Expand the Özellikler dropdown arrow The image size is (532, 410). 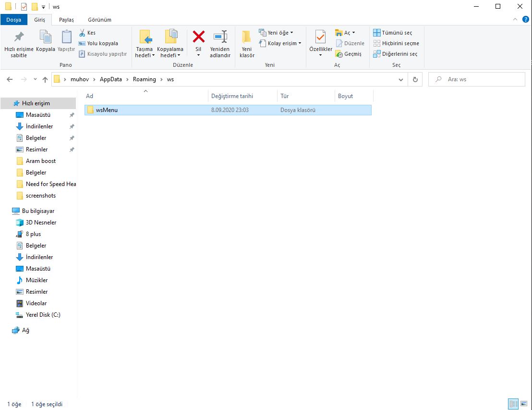coord(320,55)
